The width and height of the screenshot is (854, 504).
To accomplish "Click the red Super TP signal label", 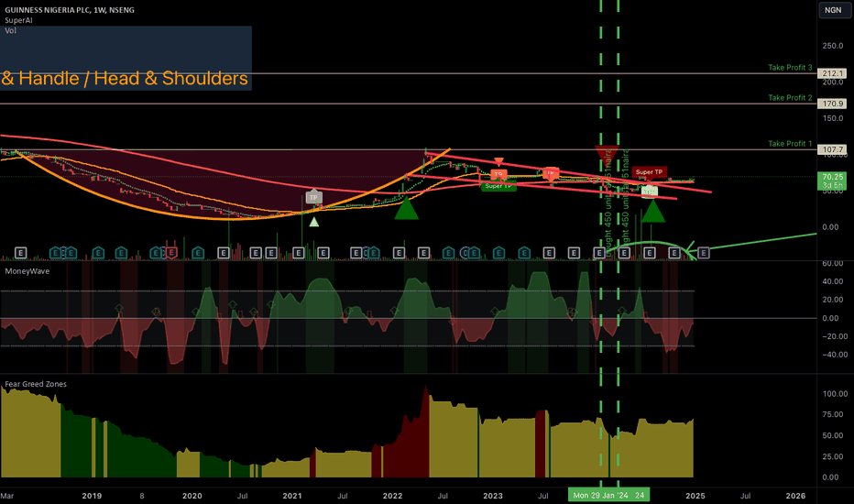I will [x=650, y=172].
